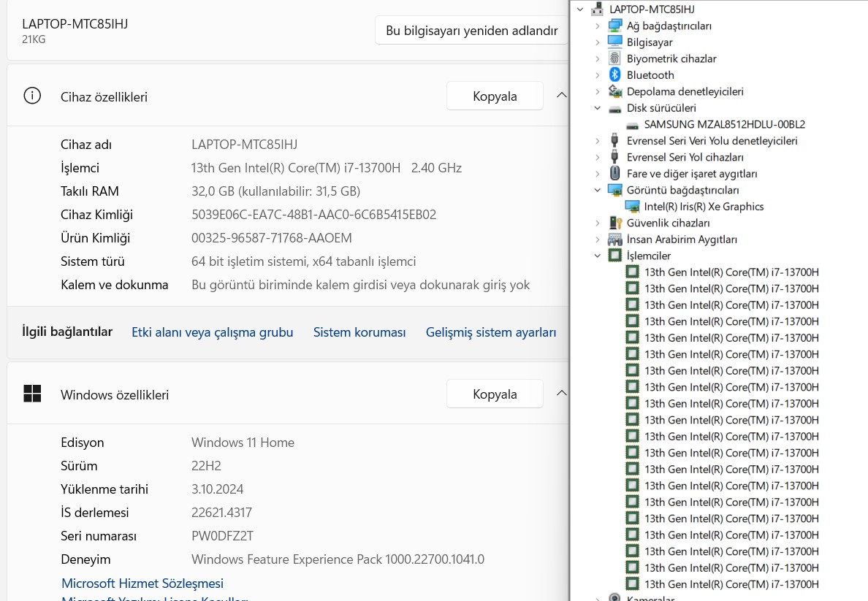Select the Bilgisayar tree item label
Image resolution: width=868 pixels, height=601 pixels.
650,42
